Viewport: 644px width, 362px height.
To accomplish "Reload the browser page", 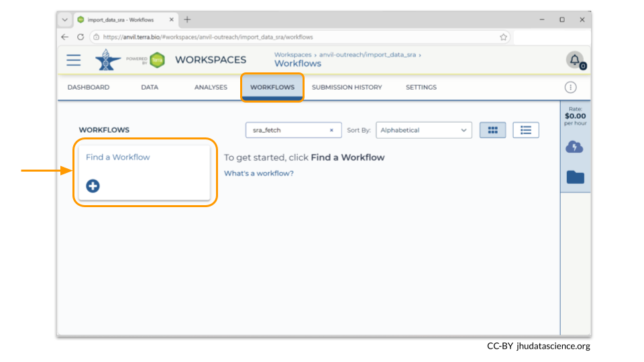I will point(80,37).
